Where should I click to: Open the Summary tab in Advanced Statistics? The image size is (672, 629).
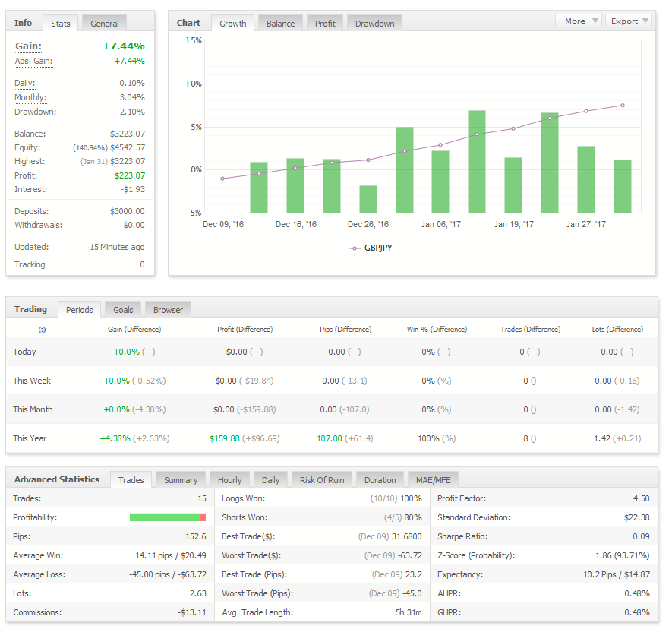(x=181, y=480)
